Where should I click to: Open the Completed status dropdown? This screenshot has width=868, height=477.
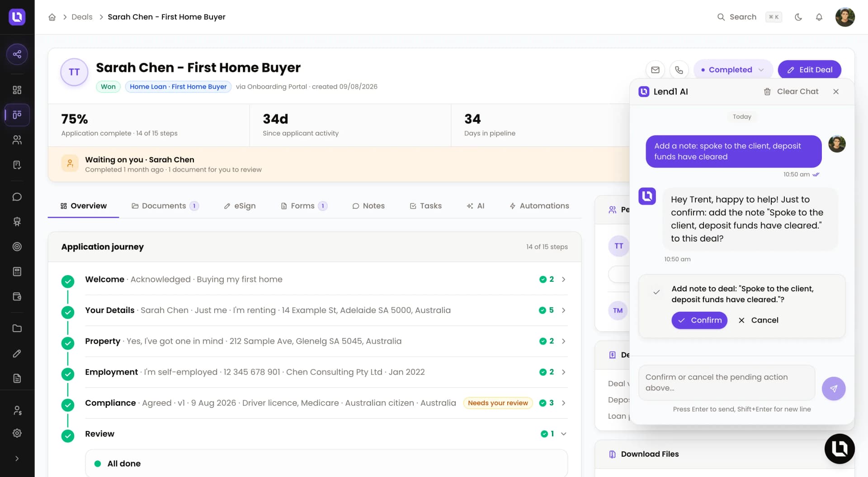point(733,70)
